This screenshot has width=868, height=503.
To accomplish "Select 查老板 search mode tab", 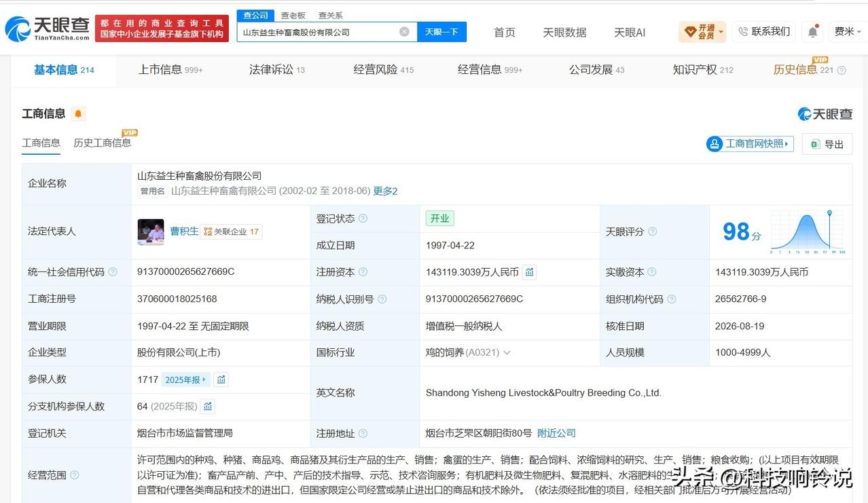I will click(293, 15).
